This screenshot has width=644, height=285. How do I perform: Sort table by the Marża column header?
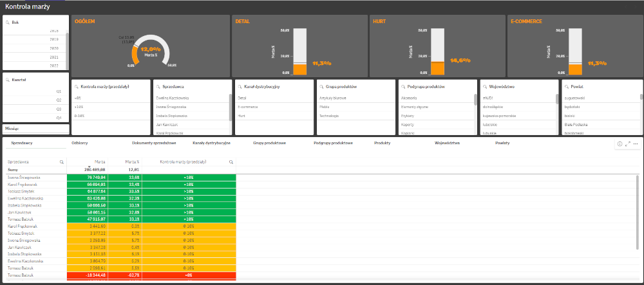point(99,162)
